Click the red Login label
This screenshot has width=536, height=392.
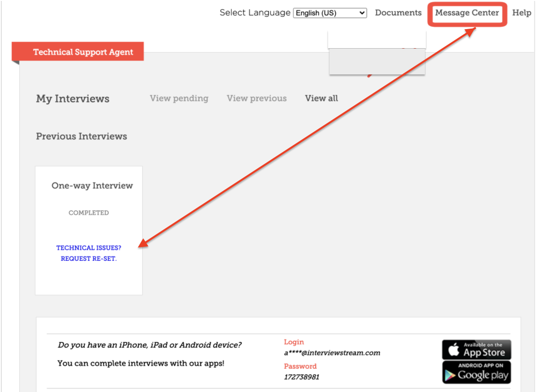click(294, 342)
